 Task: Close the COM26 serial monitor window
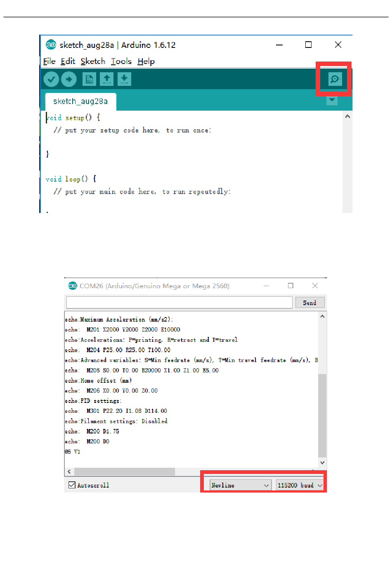(315, 286)
